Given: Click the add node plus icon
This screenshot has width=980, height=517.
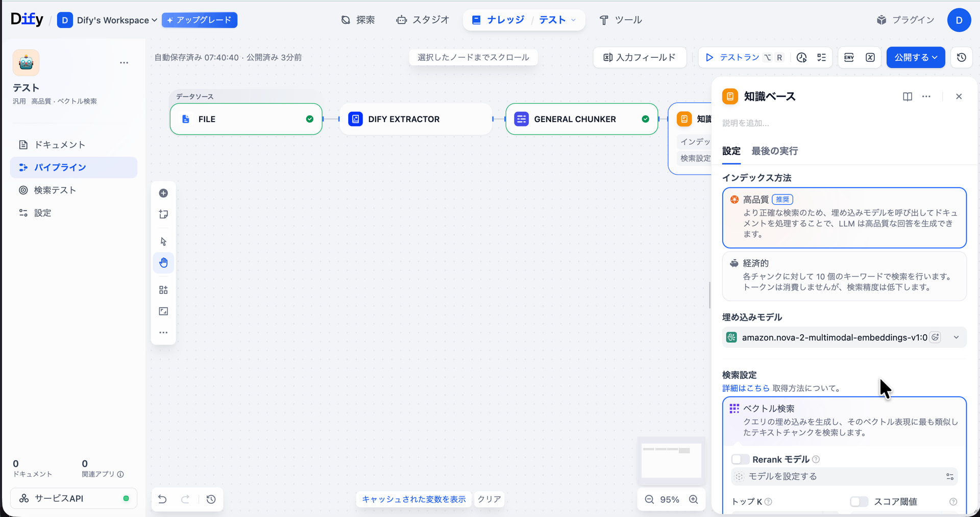Looking at the screenshot, I should coord(163,193).
